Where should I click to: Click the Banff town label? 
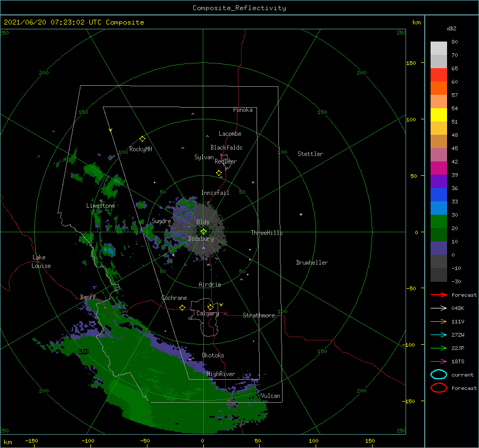tap(88, 297)
